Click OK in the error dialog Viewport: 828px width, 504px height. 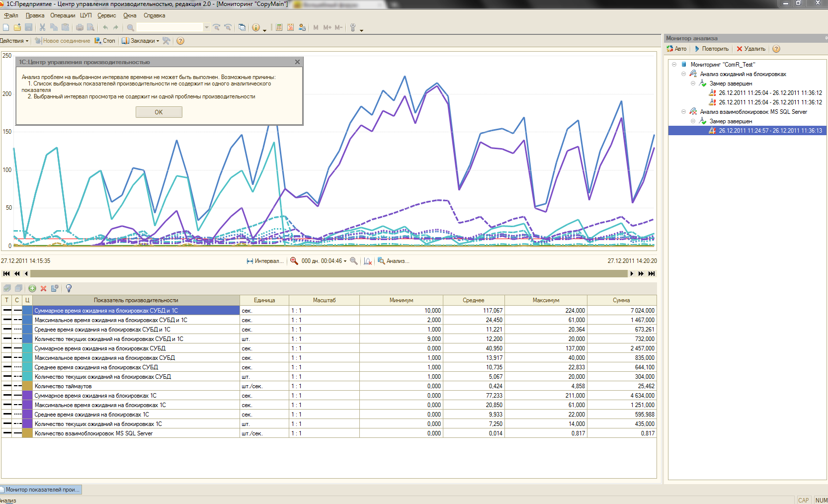click(159, 112)
